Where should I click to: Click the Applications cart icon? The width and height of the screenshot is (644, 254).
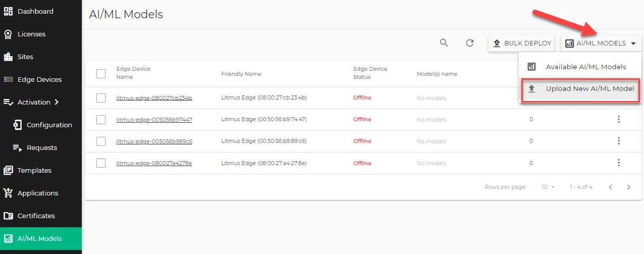click(8, 193)
